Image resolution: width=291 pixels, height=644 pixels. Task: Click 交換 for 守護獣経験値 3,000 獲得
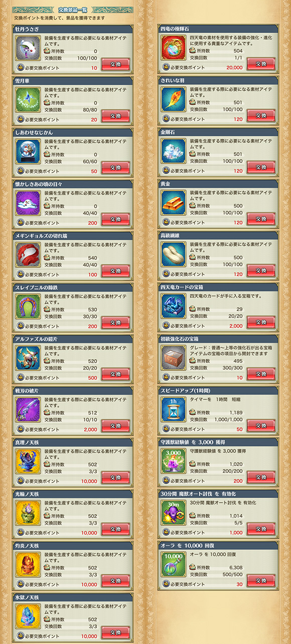pos(261,477)
